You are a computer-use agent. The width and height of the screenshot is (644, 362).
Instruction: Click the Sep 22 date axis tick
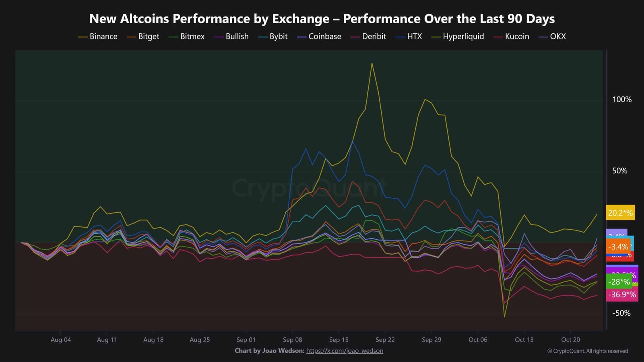click(385, 340)
